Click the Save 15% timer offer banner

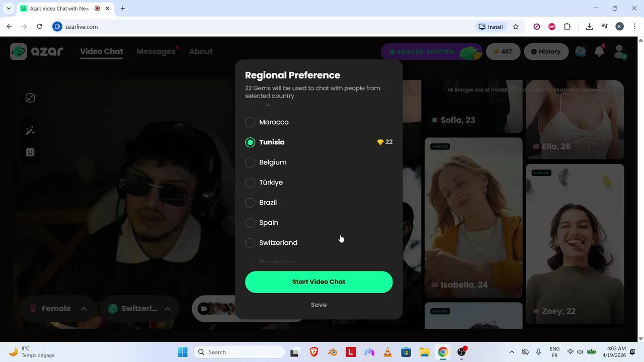432,51
